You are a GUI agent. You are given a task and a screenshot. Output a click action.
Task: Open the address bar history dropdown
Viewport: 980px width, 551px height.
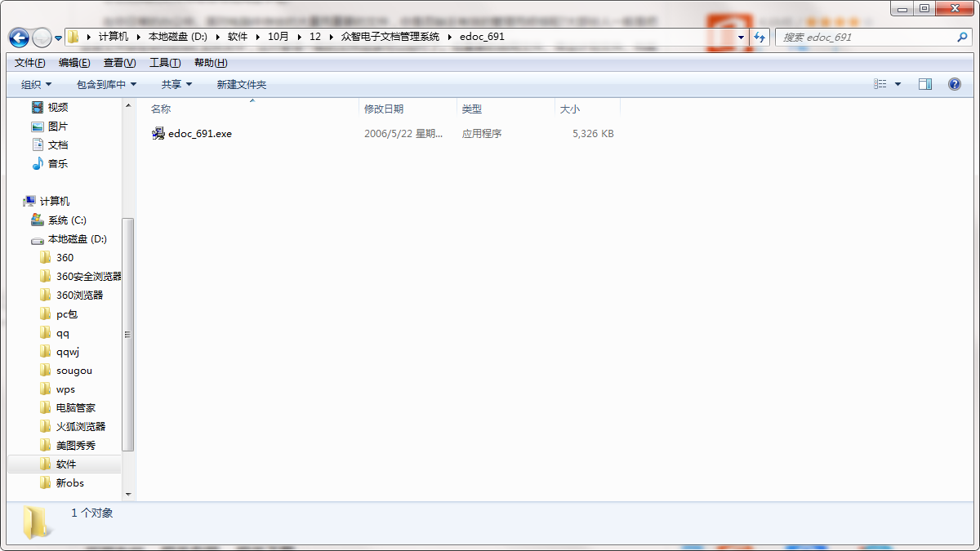(740, 37)
